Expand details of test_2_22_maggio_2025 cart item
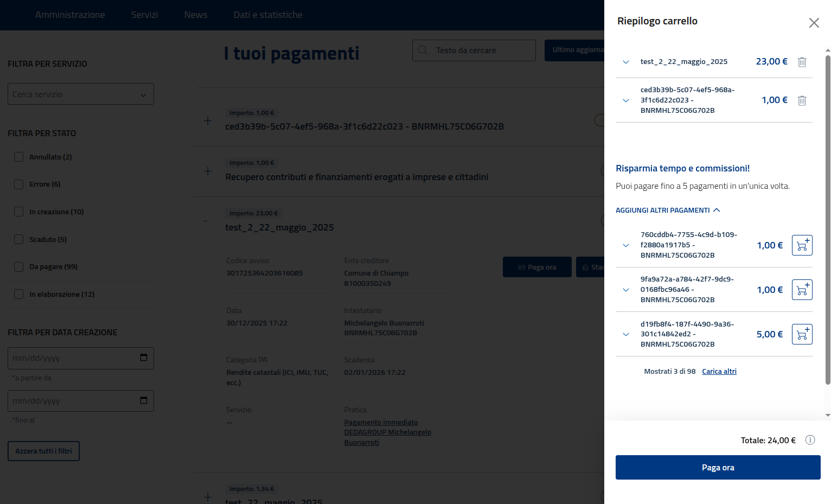Screen dimensions: 831x504 (x=626, y=62)
